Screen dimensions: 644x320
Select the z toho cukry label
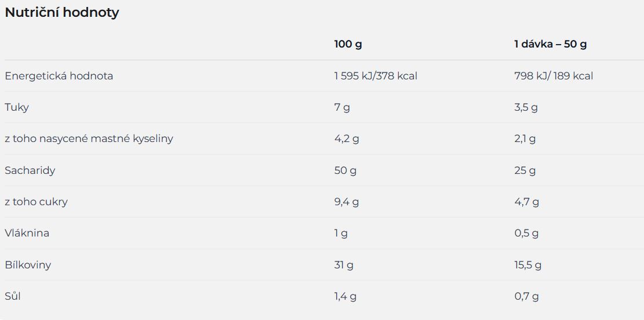(x=36, y=202)
